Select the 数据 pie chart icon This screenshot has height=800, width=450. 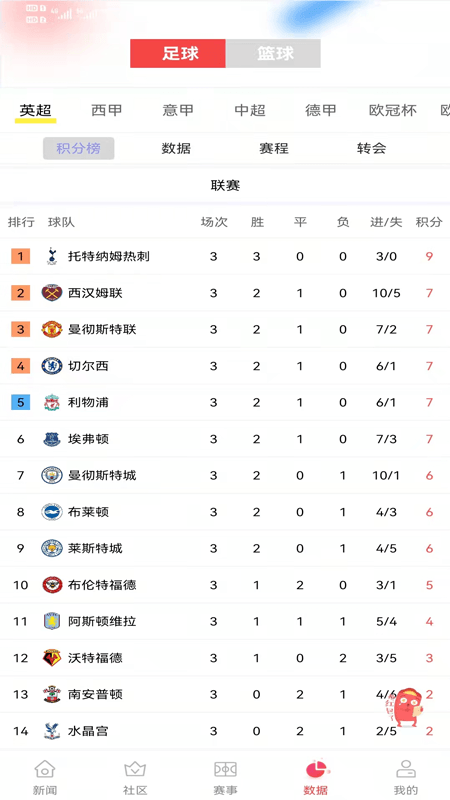tap(317, 769)
